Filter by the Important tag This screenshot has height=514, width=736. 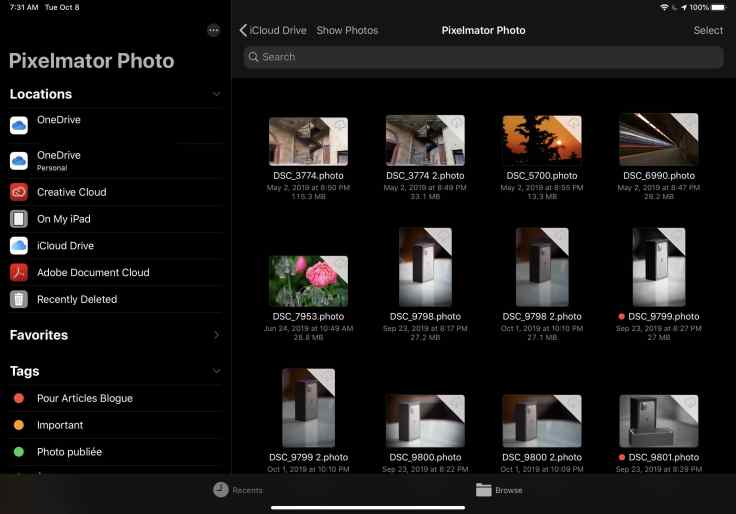(x=115, y=425)
